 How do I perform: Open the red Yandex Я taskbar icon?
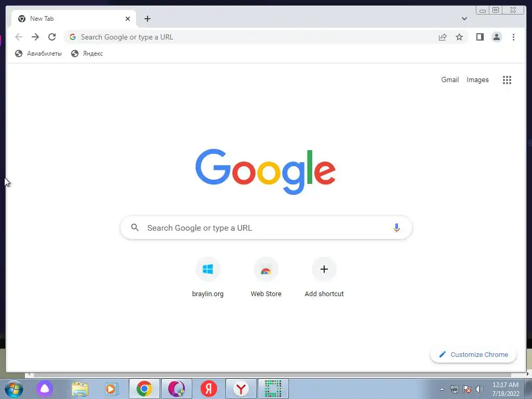209,389
